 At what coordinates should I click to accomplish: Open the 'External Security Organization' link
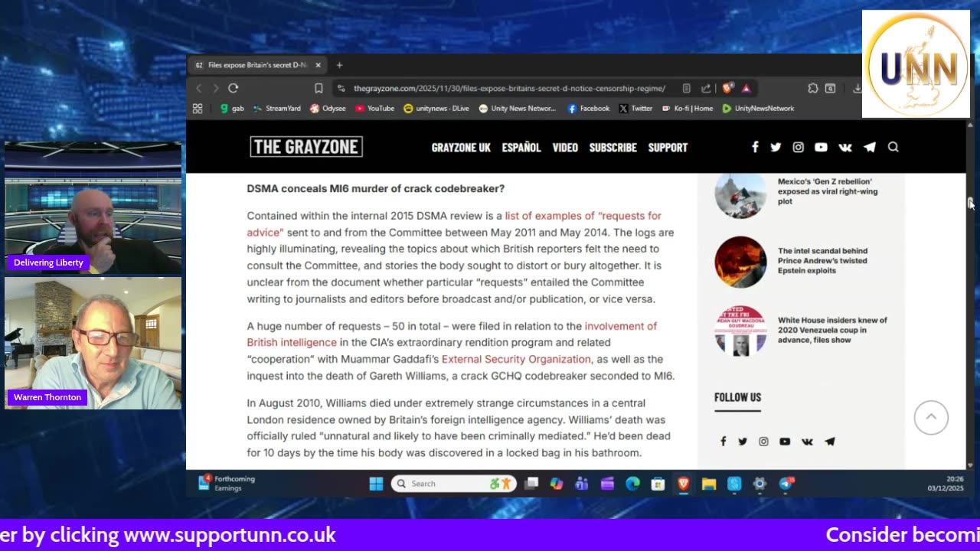click(516, 359)
